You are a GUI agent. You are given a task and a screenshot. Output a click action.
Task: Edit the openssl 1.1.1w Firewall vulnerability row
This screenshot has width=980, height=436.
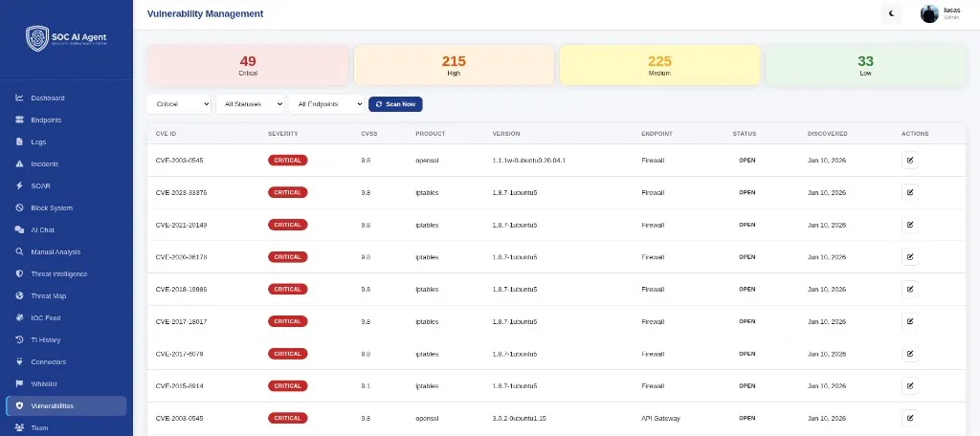click(x=910, y=160)
